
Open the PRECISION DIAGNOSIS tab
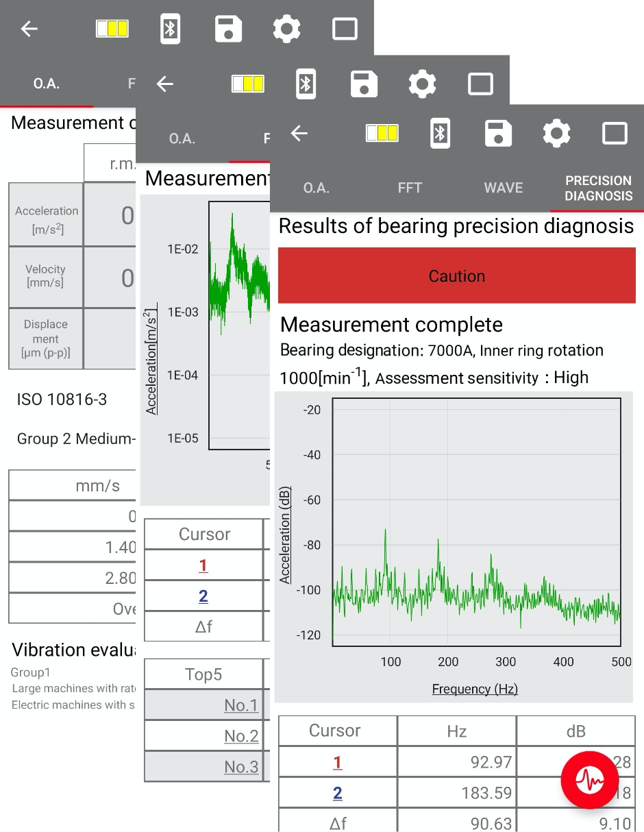pyautogui.click(x=597, y=187)
